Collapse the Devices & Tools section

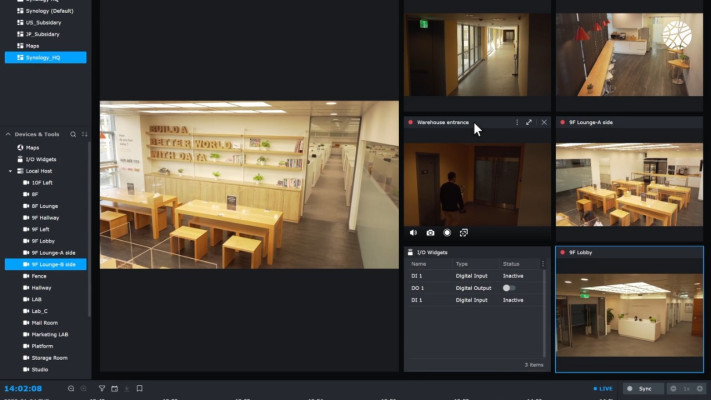pyautogui.click(x=8, y=134)
